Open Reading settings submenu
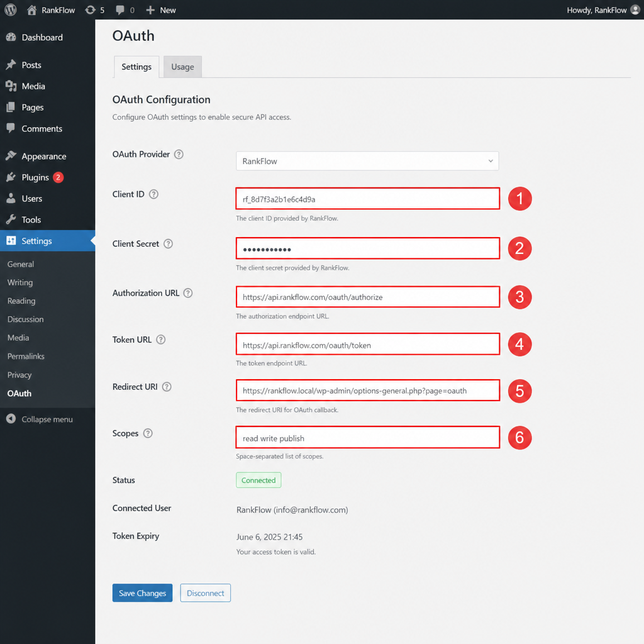 [x=21, y=301]
